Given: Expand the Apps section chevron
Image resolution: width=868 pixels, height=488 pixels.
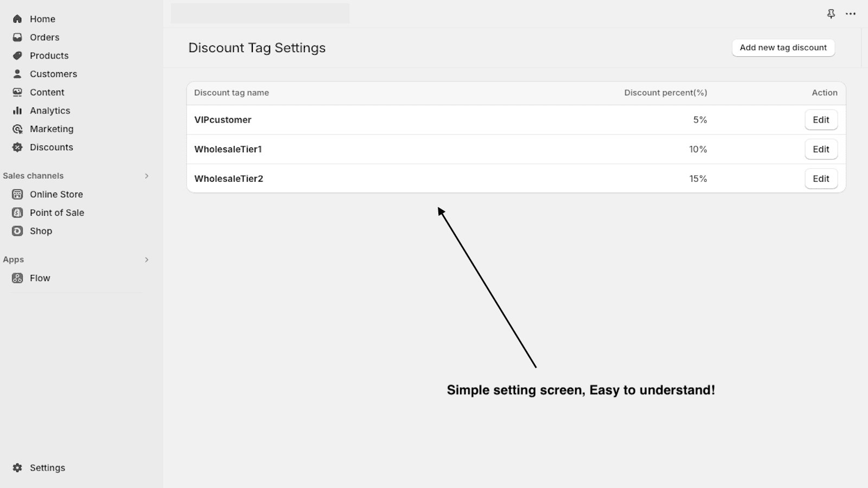Looking at the screenshot, I should click(x=146, y=260).
